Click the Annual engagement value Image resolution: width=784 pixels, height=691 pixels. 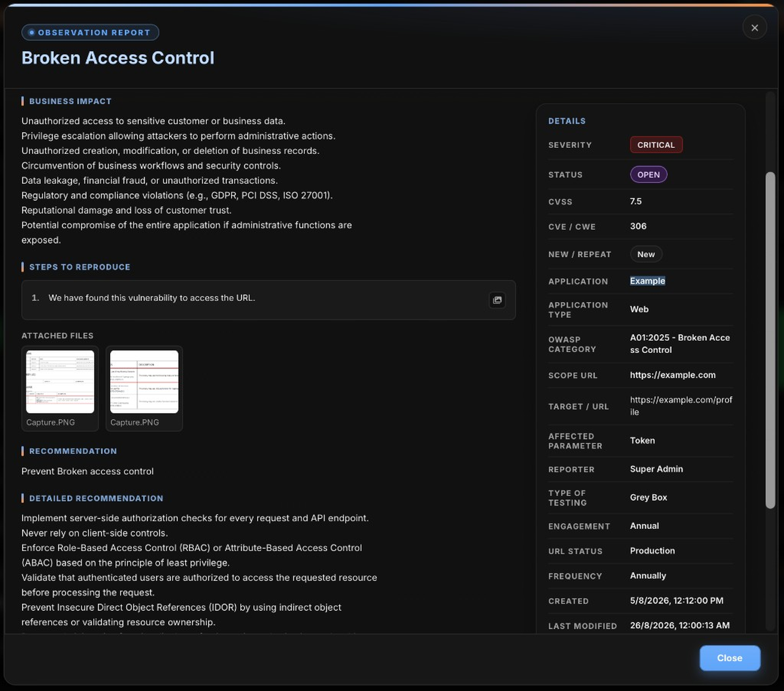pos(644,526)
